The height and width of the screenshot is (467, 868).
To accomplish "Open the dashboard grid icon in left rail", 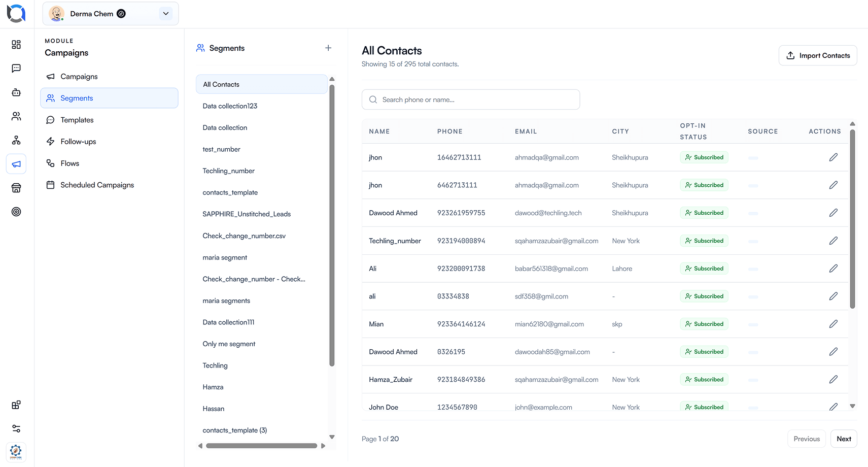I will coord(16,45).
